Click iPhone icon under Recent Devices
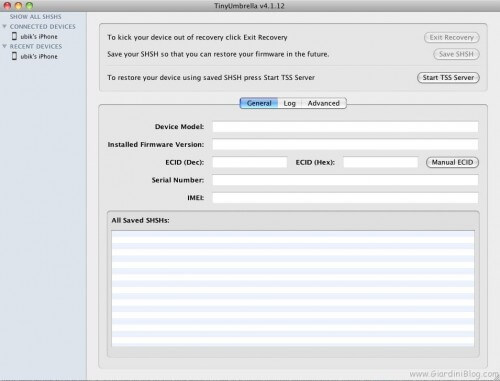500x381 pixels. [14, 56]
